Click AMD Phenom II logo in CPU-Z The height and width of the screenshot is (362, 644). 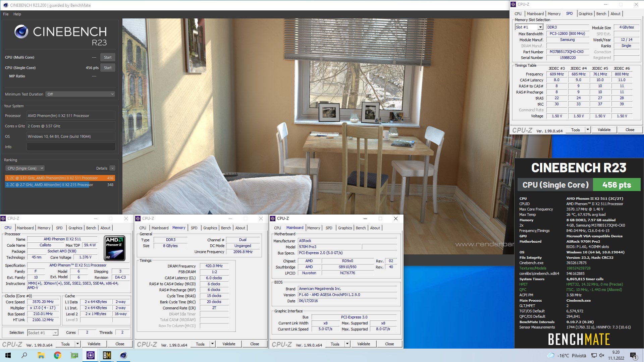115,248
